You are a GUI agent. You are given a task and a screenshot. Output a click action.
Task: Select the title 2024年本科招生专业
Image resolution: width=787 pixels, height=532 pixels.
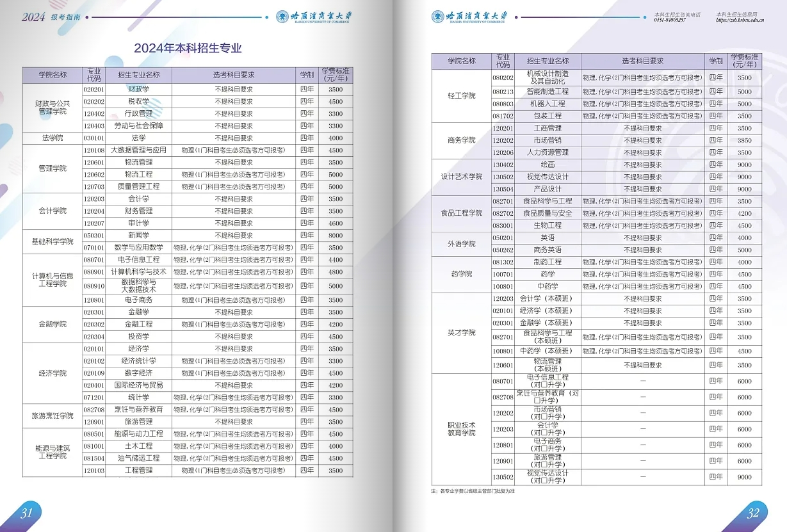(x=188, y=48)
